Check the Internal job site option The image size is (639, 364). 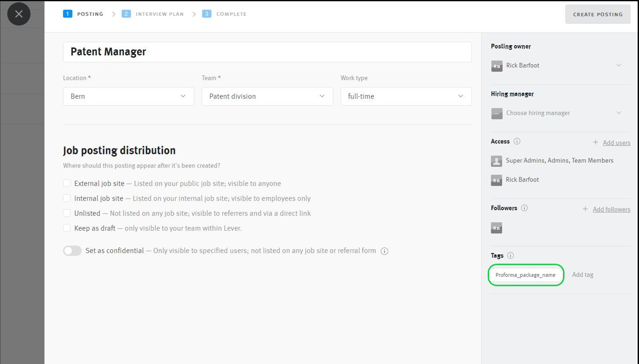(x=67, y=198)
